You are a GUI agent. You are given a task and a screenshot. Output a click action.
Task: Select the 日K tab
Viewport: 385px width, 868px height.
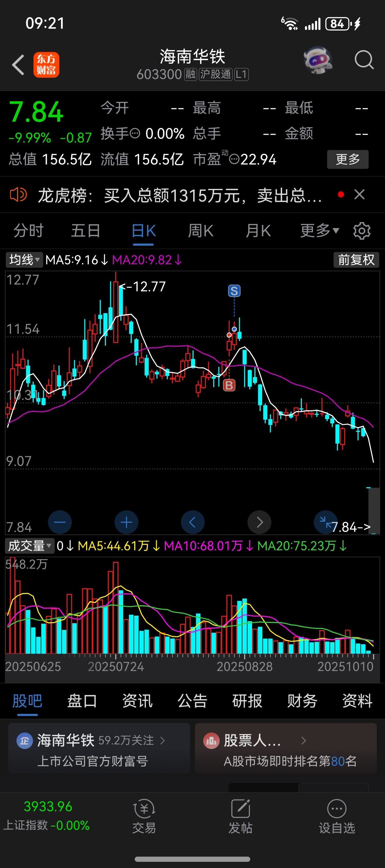pos(143,231)
